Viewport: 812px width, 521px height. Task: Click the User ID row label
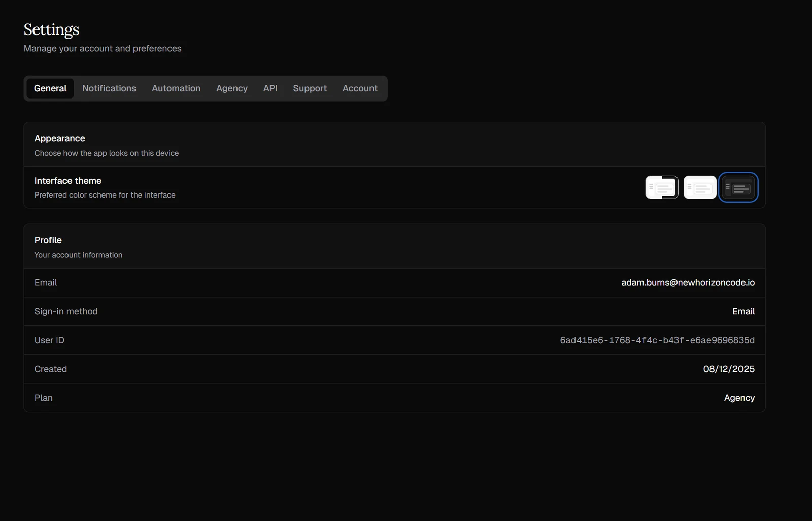point(49,340)
